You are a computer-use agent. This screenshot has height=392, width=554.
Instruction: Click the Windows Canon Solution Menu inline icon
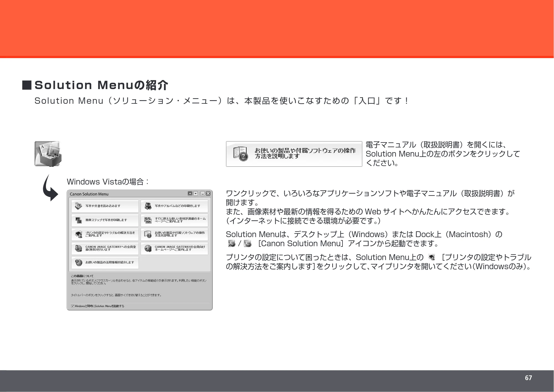[231, 243]
